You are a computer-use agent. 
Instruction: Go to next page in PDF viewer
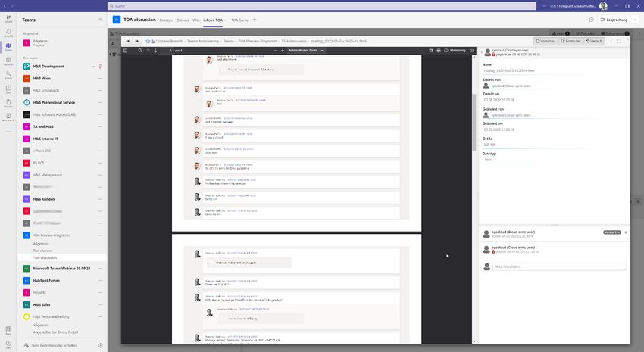coord(155,51)
